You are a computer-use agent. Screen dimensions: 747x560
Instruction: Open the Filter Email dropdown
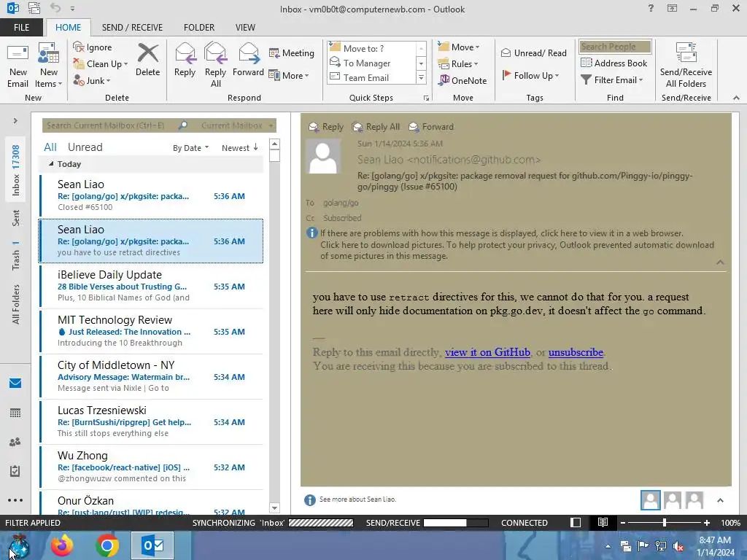point(612,80)
